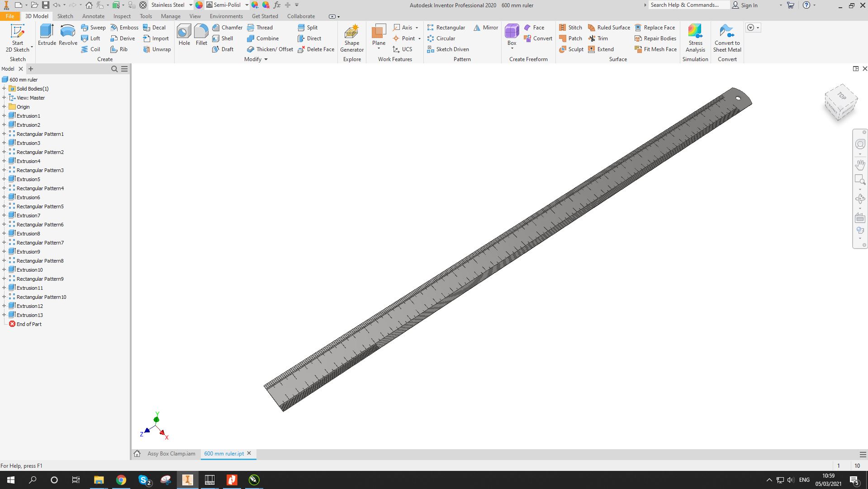Open File Explorer from taskbar
Viewport: 868px width, 489px height.
(x=99, y=480)
